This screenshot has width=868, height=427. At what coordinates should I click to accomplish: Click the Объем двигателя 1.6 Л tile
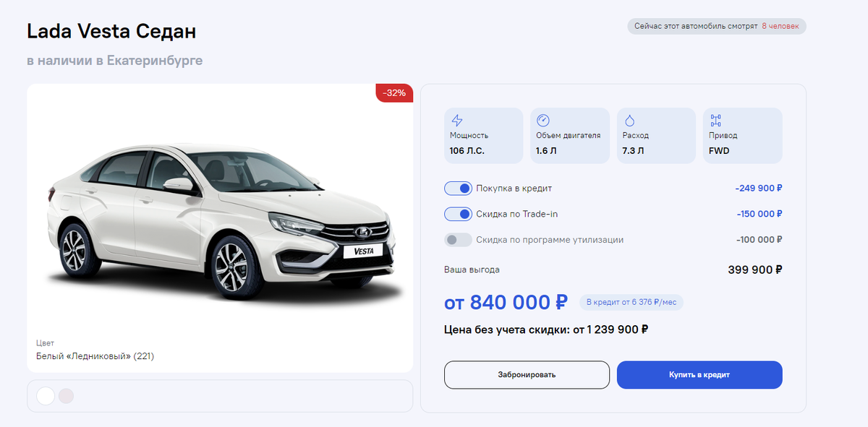click(x=570, y=136)
